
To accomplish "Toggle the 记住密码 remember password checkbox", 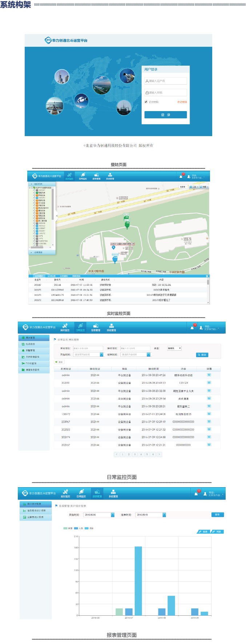I will 146,102.
